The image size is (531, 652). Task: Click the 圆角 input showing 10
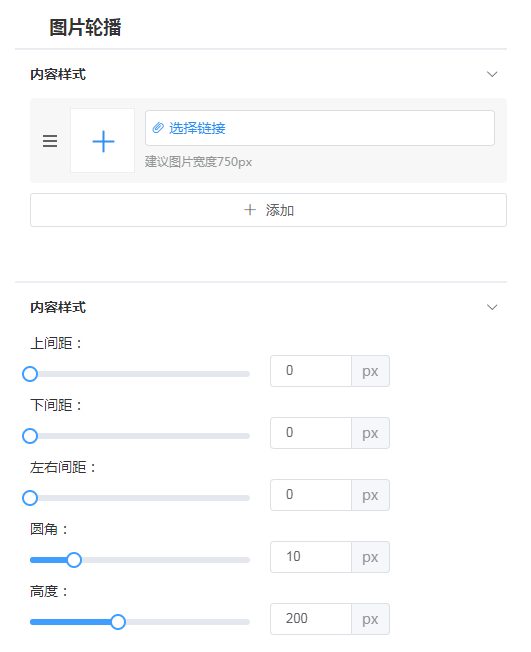pyautogui.click(x=311, y=557)
